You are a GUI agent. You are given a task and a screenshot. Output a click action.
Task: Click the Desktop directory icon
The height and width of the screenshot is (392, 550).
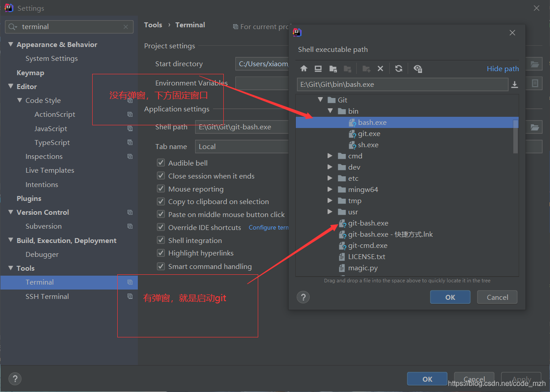(x=318, y=68)
